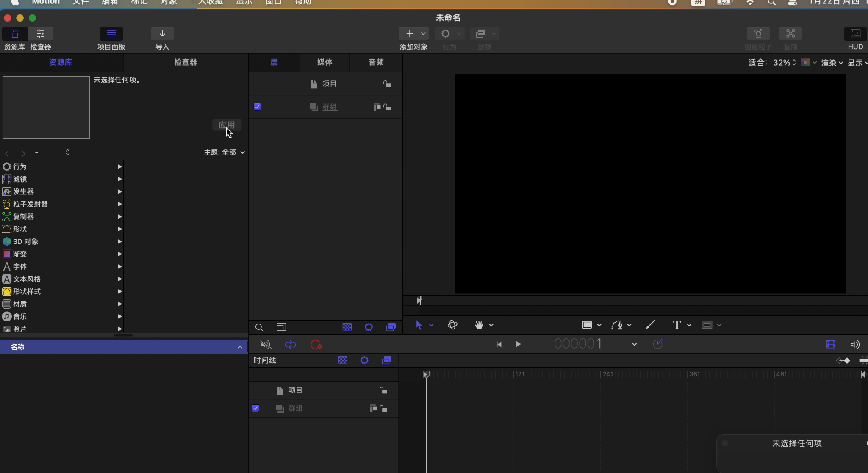Uncheck the group checkbox in Layers list
This screenshot has height=473, width=868.
[257, 107]
